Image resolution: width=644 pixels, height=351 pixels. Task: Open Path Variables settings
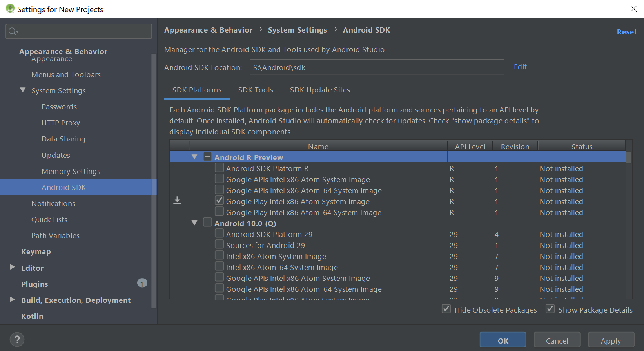click(55, 235)
